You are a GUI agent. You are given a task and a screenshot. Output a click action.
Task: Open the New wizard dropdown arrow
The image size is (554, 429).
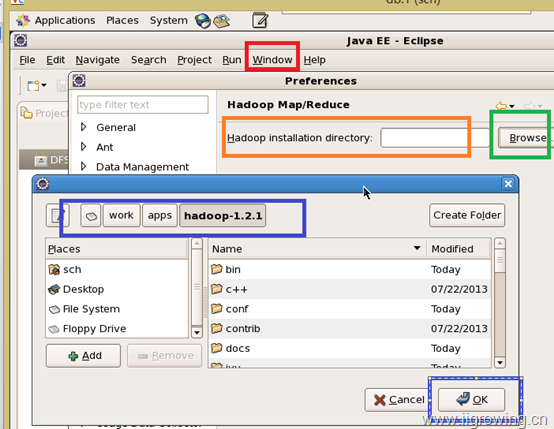(x=44, y=86)
